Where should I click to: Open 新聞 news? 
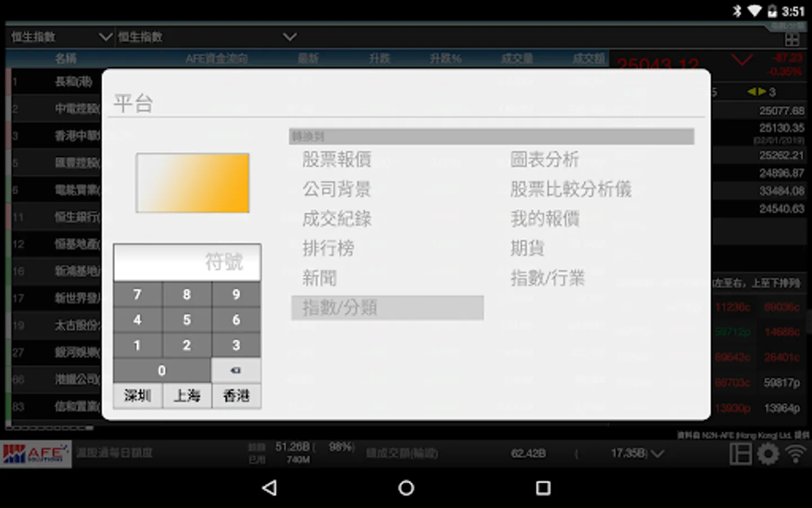pos(319,278)
